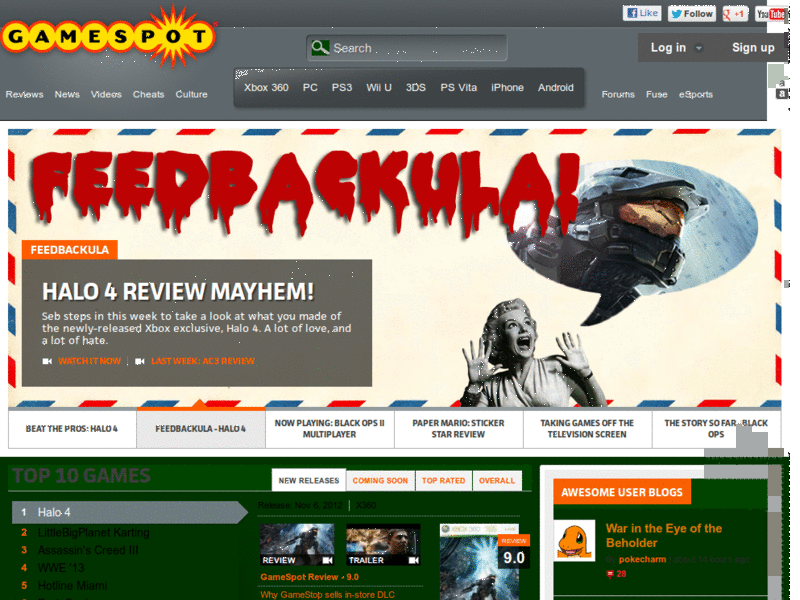Switch to the Overall tab
The width and height of the screenshot is (800, 600).
pyautogui.click(x=497, y=481)
